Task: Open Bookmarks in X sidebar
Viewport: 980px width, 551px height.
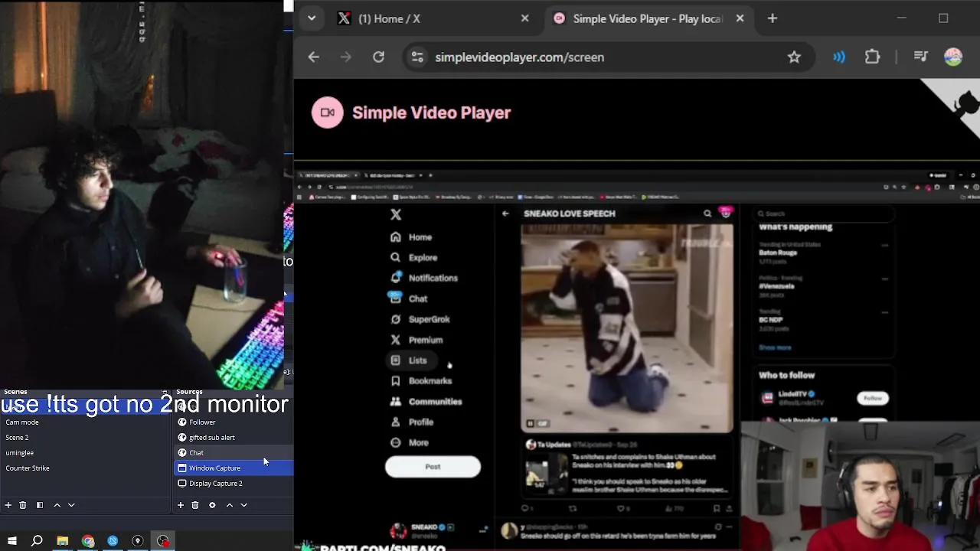Action: click(x=421, y=381)
